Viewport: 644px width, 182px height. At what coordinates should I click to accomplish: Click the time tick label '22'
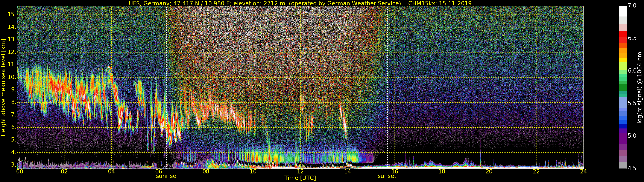click(536, 171)
